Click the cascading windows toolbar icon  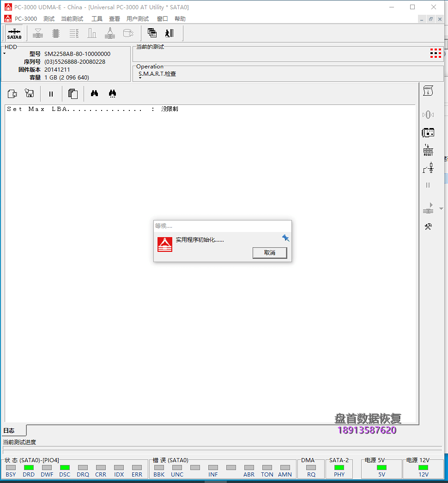[x=152, y=33]
